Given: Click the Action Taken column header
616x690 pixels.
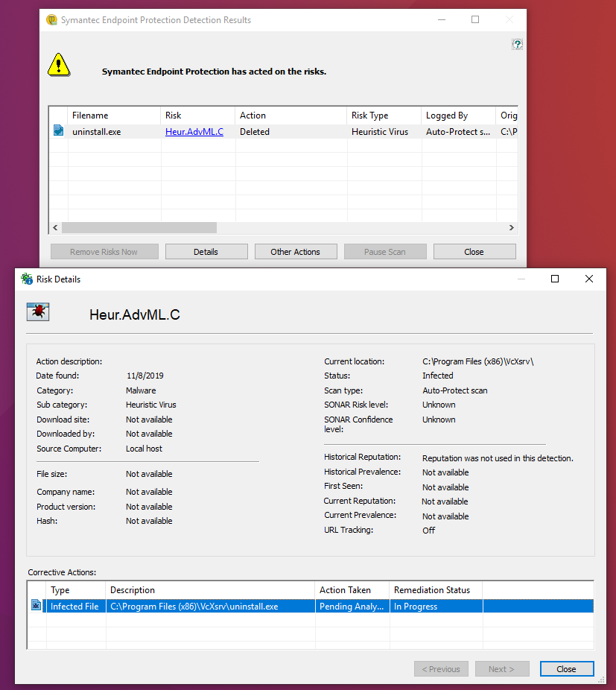Looking at the screenshot, I should pos(352,589).
